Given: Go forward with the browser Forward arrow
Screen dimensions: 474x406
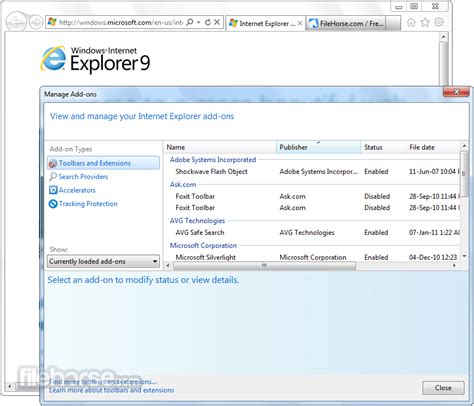Looking at the screenshot, I should 35,22.
